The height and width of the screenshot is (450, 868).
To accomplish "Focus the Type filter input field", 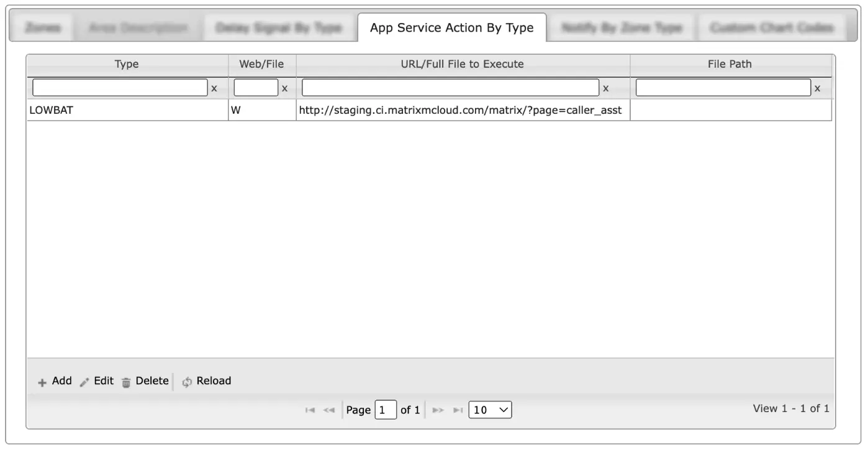I will click(x=120, y=88).
